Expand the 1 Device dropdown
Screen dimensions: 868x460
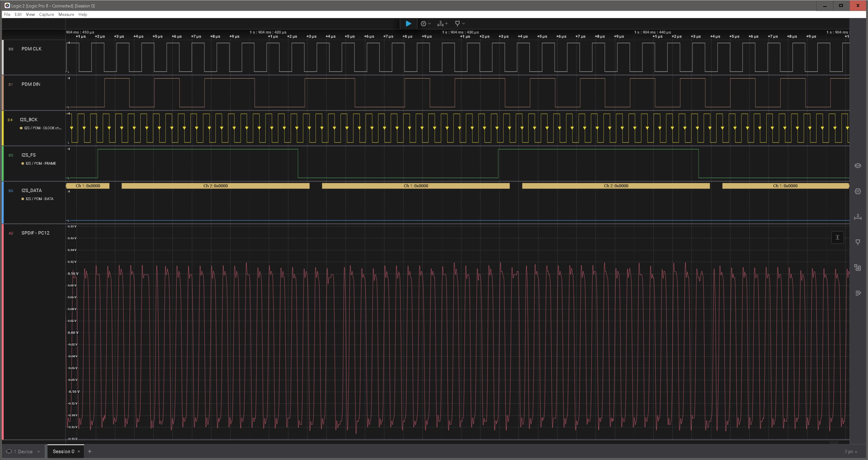click(x=23, y=452)
